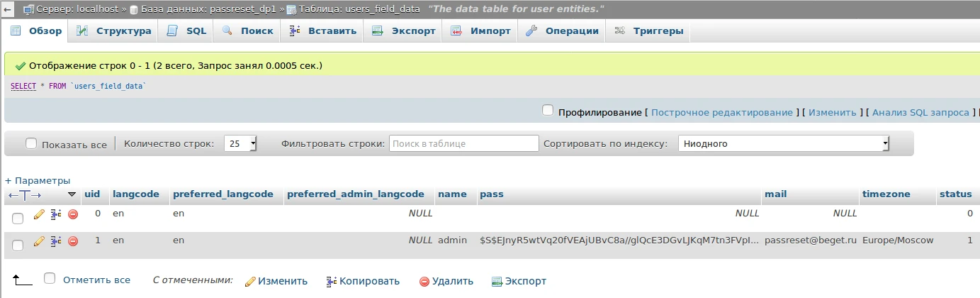980x298 pixels.
Task: Open the Импорт tab
Action: tap(480, 31)
